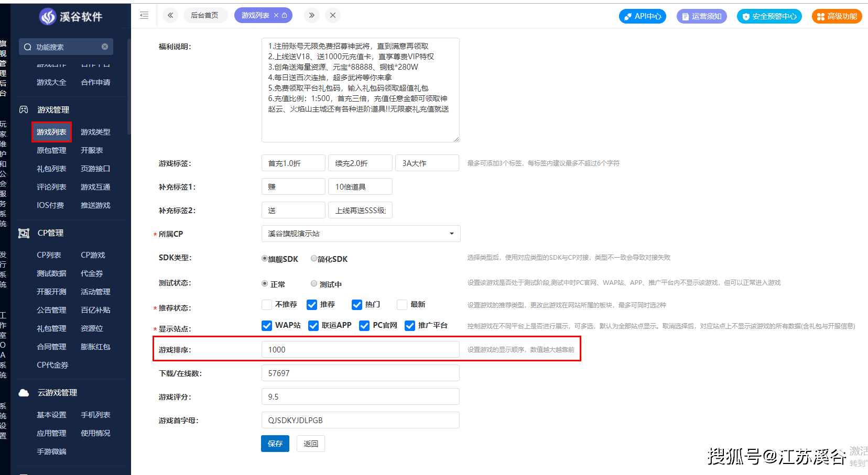
Task: Open 游戏类型 in the sidebar menu
Action: [x=95, y=132]
